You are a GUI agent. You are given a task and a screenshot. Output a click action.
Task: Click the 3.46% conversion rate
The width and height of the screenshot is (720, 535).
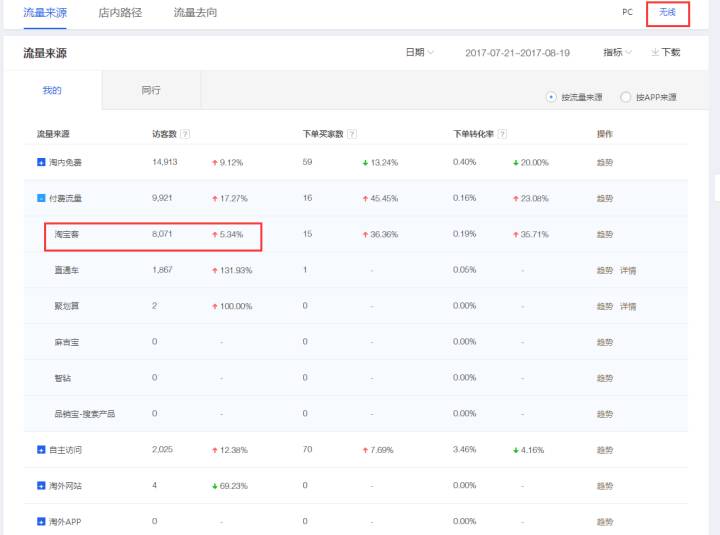point(464,449)
